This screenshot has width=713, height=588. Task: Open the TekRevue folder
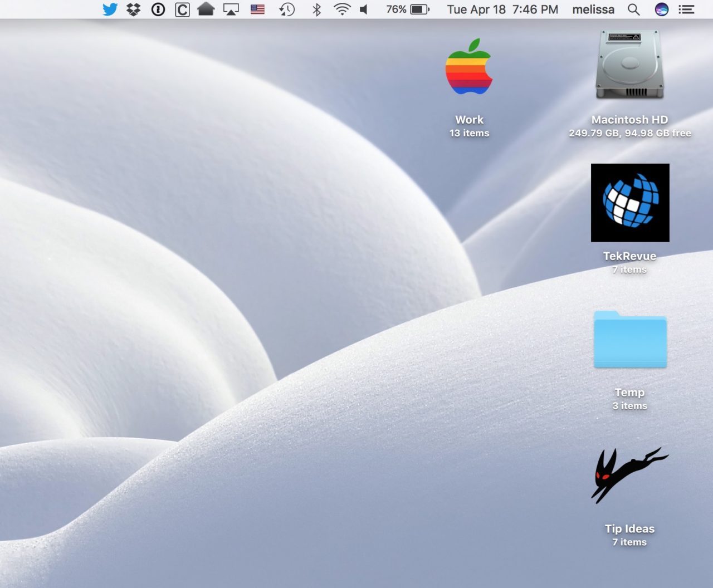point(629,202)
